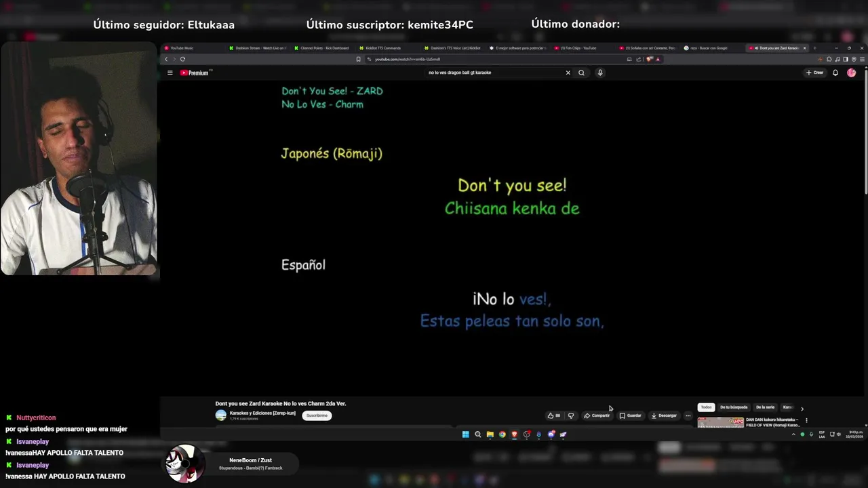Dislike the karaoke video
Viewport: 868px width, 488px height.
point(571,415)
